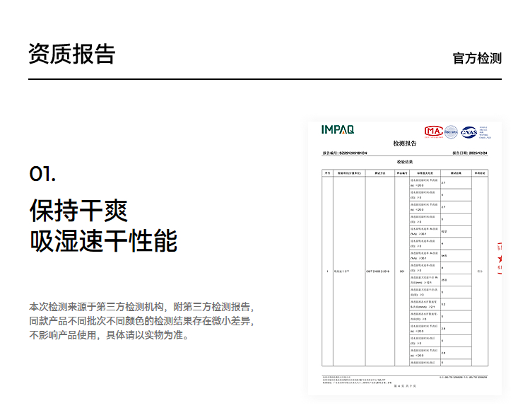Click the red MA certification mark
530x420 pixels.
[x=434, y=132]
